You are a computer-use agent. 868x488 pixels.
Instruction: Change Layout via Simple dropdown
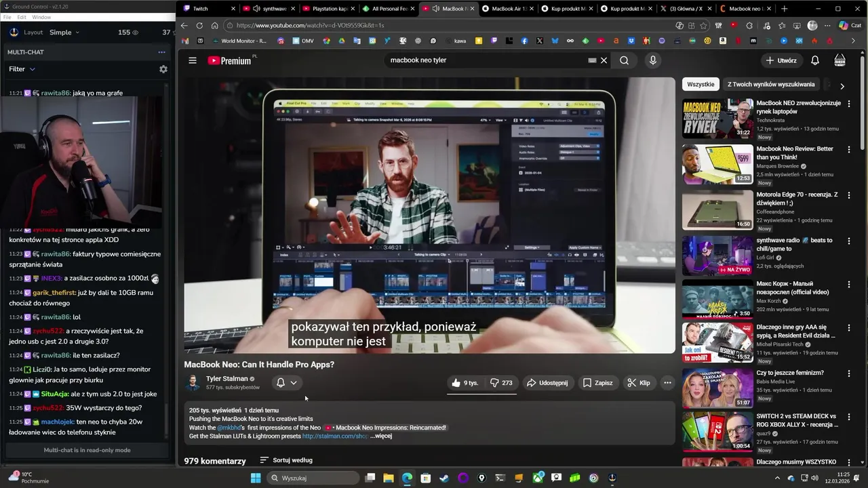[64, 33]
